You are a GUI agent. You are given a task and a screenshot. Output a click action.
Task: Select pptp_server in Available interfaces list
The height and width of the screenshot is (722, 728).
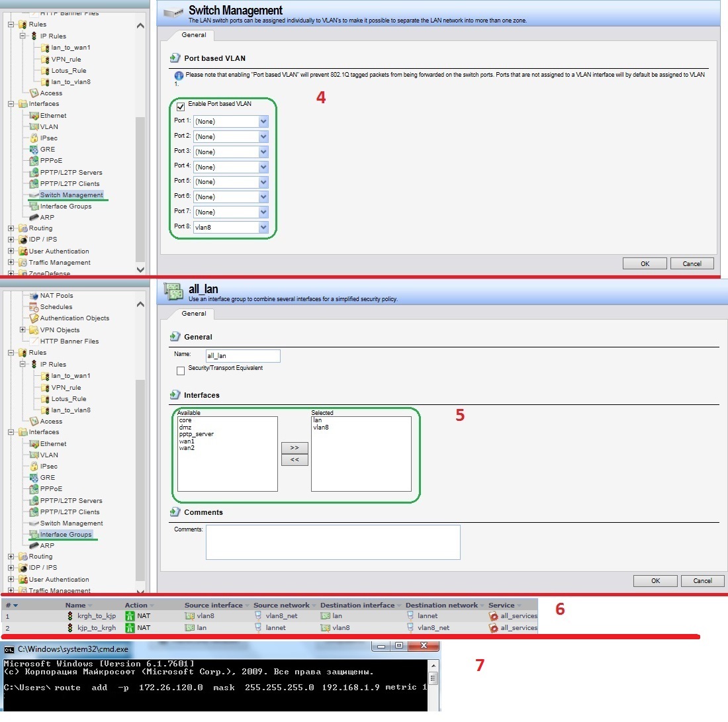coord(197,434)
